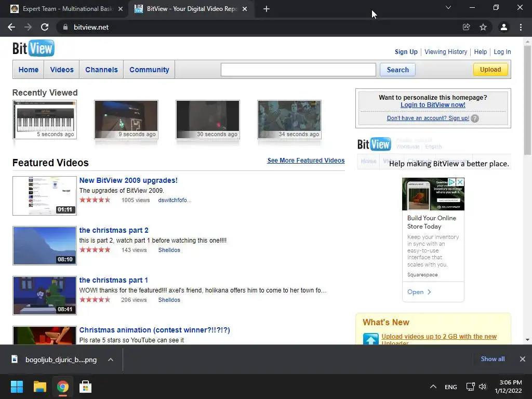Click inside the search input field
532x399 pixels.
point(298,70)
